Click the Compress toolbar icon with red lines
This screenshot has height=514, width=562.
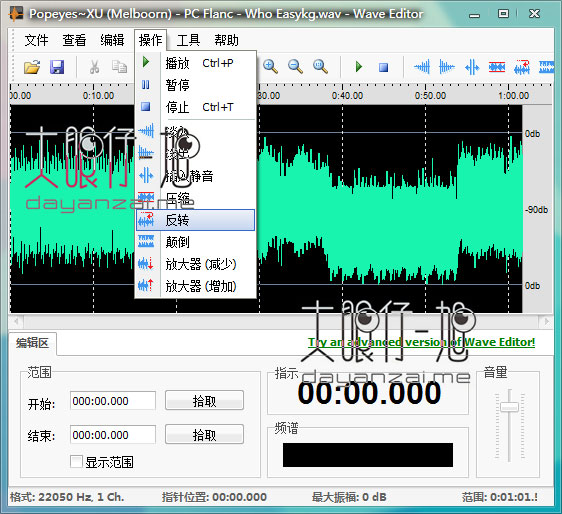[x=497, y=67]
